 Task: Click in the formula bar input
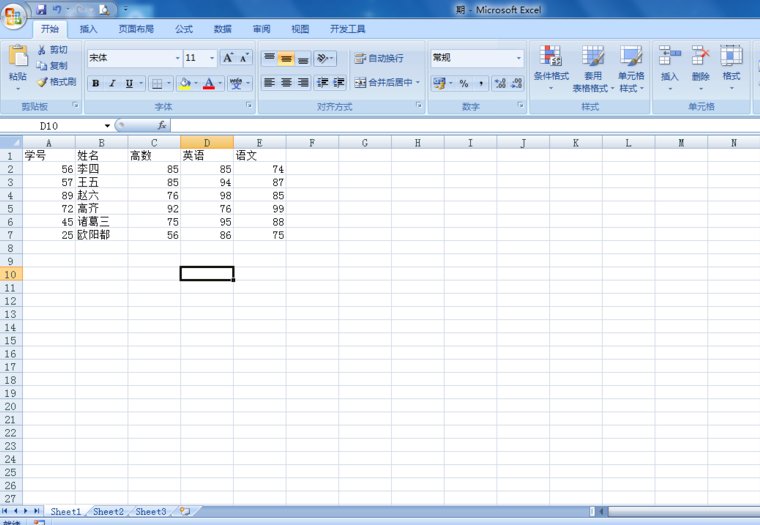pyautogui.click(x=464, y=126)
